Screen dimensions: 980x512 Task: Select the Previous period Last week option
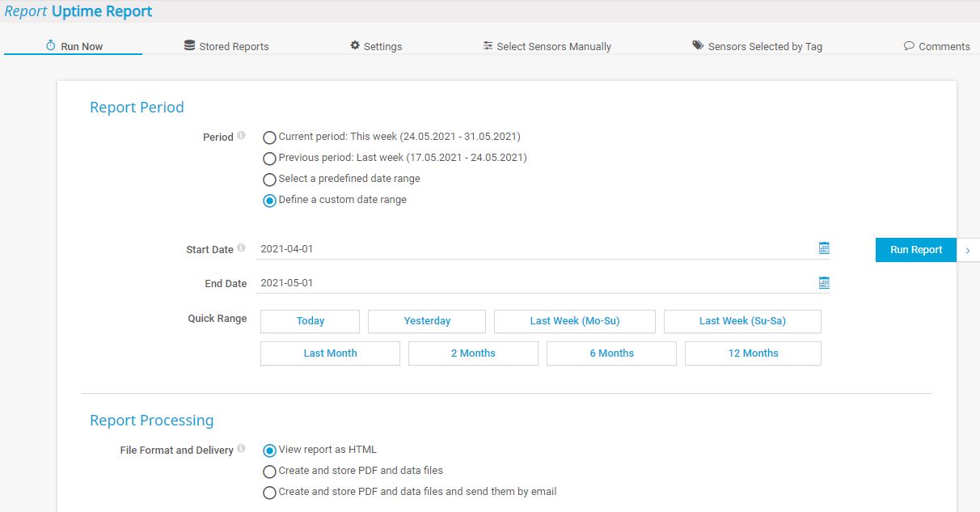(269, 159)
